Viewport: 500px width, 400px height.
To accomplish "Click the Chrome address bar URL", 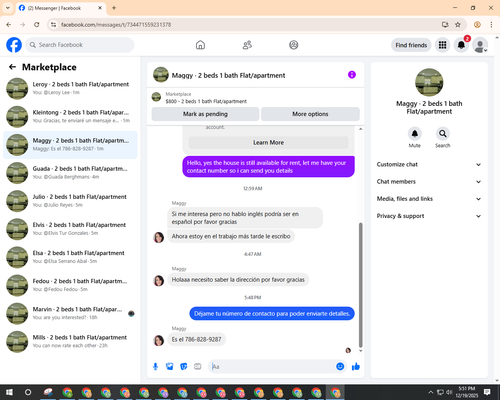I will [x=116, y=25].
